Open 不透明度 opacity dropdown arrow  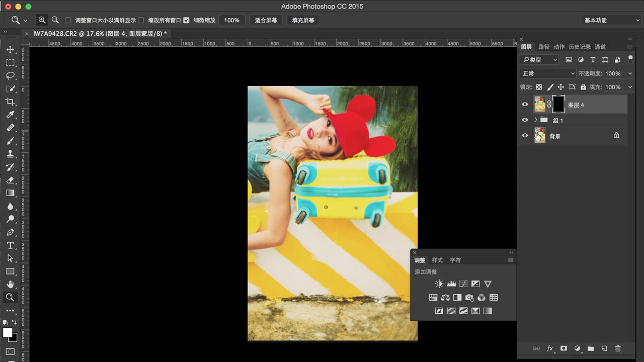pyautogui.click(x=630, y=73)
